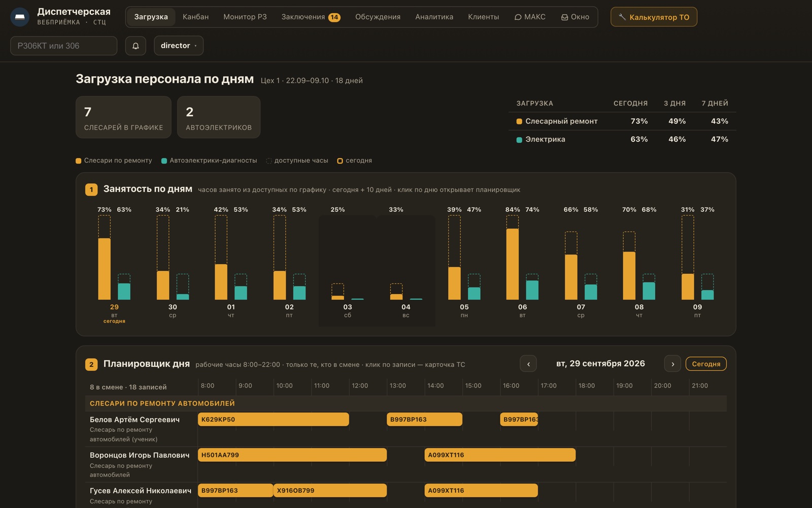The width and height of the screenshot is (812, 508).
Task: Open day 29 вт сегодня in chart
Action: [x=114, y=264]
